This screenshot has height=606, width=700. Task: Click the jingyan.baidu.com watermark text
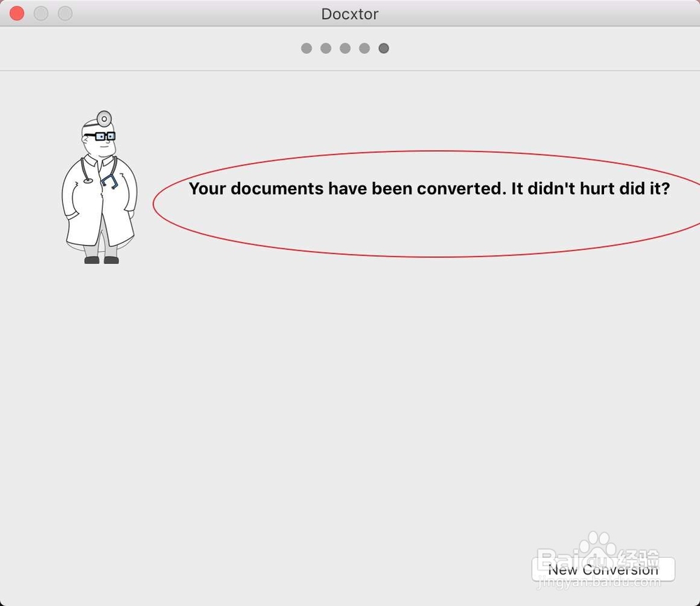click(598, 582)
